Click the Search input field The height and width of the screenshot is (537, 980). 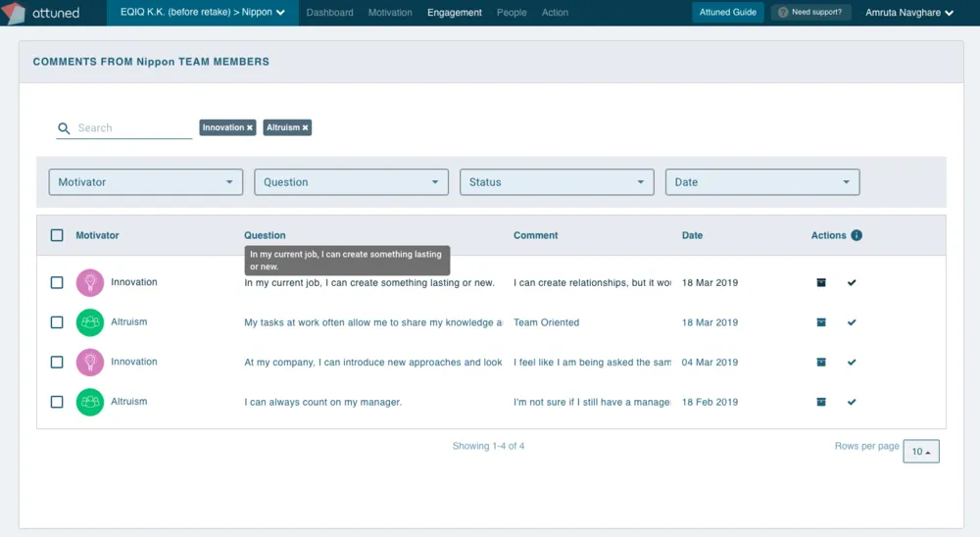coord(132,127)
